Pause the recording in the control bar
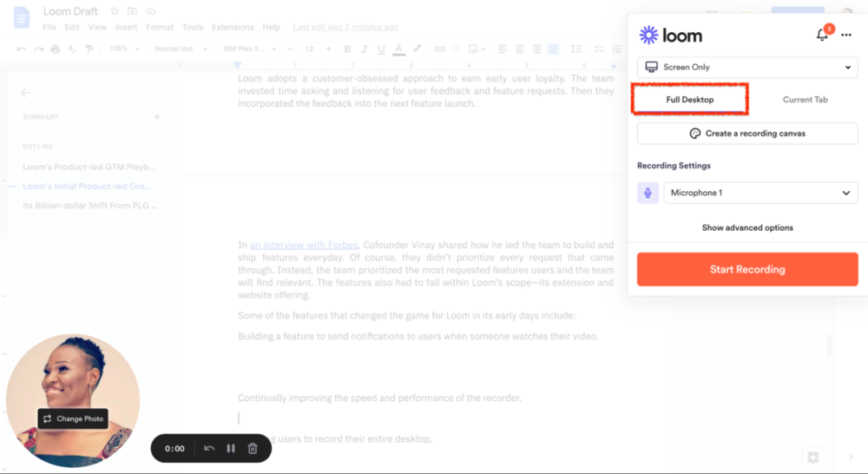 [231, 449]
